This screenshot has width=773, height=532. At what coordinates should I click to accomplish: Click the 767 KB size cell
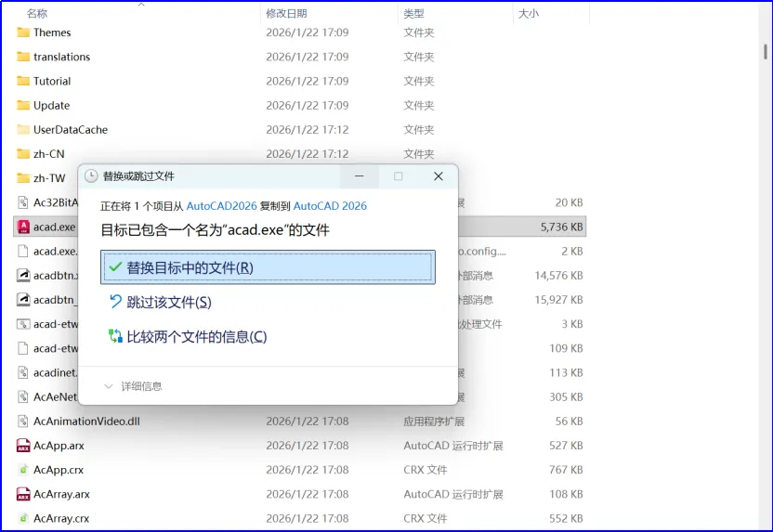tap(566, 470)
